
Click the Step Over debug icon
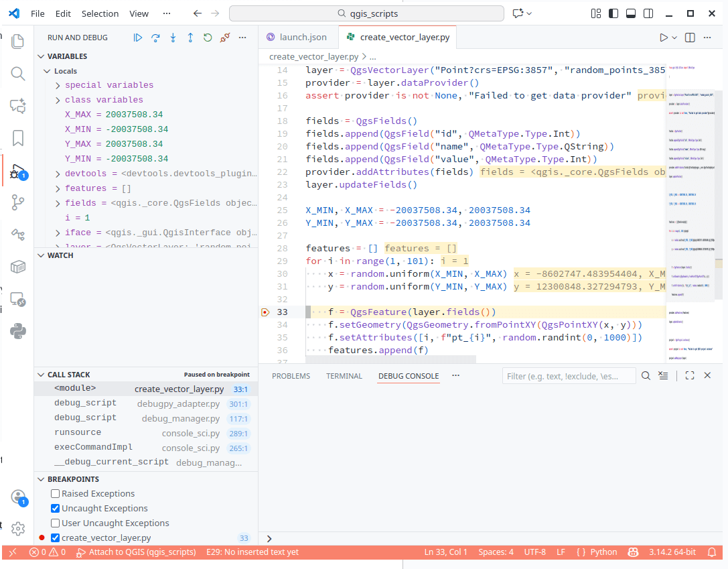155,38
